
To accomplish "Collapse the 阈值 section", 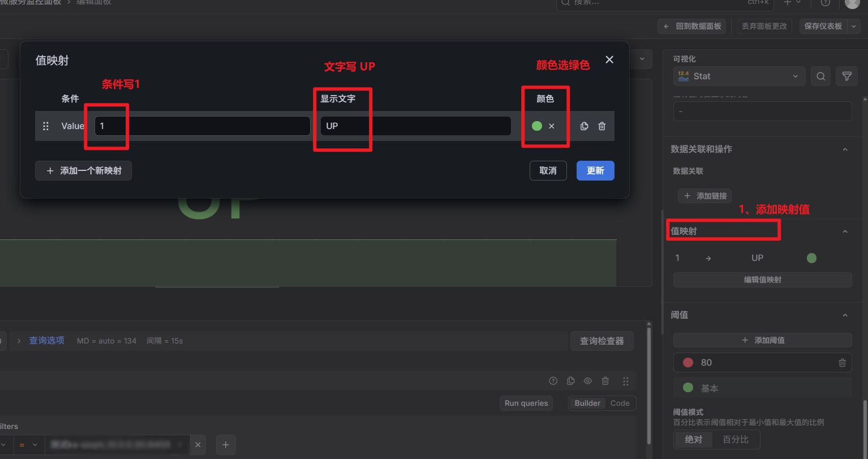I will 845,315.
